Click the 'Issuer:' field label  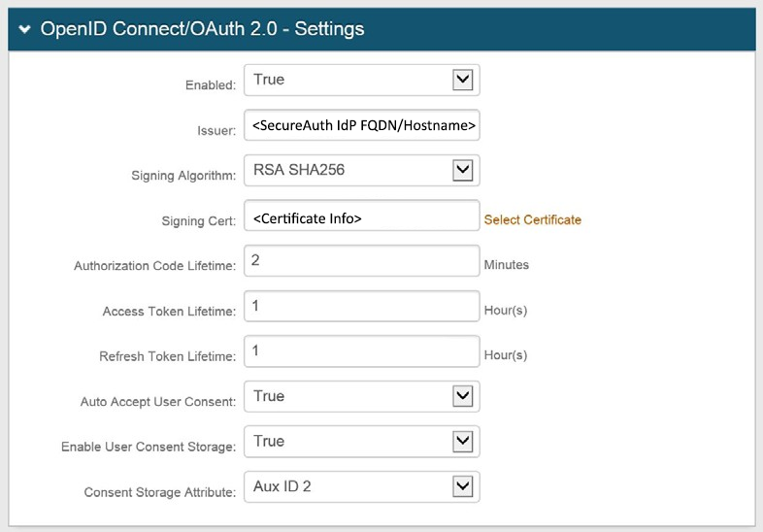coord(216,131)
